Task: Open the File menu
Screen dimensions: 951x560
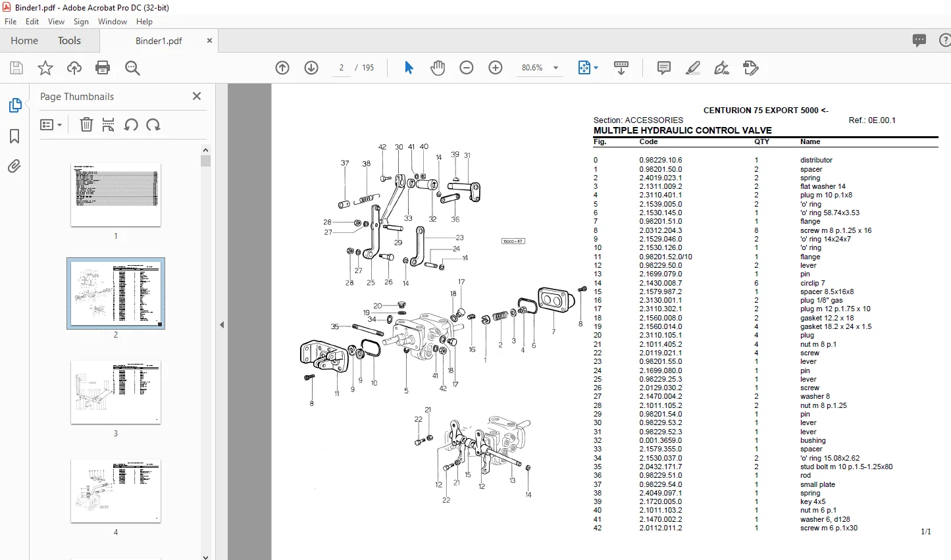Action: (11, 22)
